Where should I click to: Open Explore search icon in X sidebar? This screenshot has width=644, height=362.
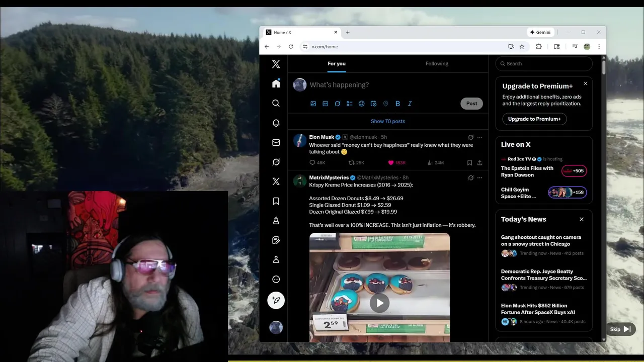point(276,103)
